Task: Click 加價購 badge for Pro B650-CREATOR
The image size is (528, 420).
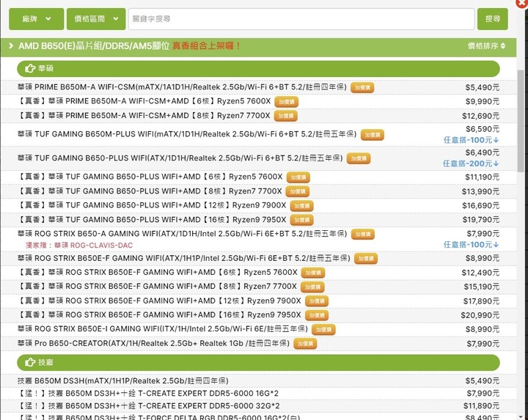Action: coord(305,344)
